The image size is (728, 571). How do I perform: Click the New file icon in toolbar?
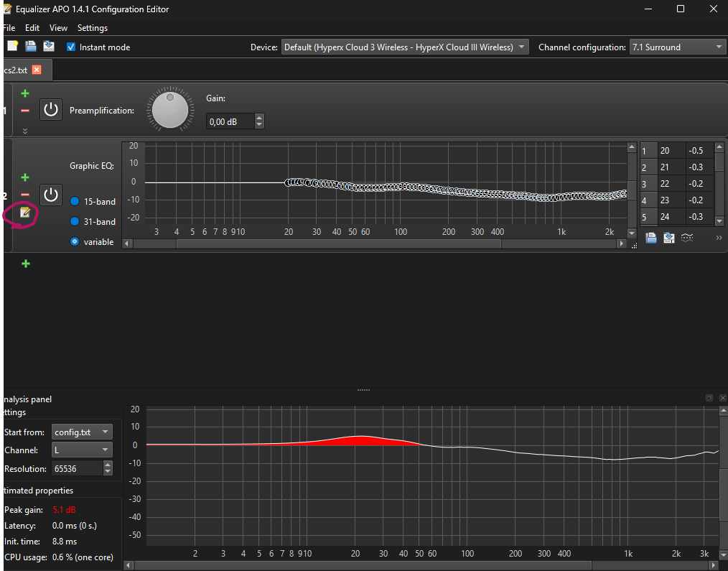tap(12, 45)
